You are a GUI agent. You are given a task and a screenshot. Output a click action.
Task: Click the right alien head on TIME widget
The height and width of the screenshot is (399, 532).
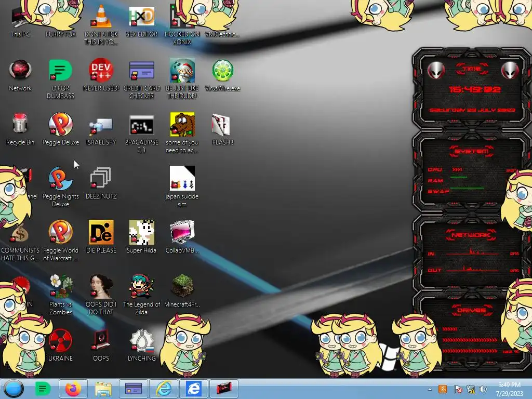pyautogui.click(x=510, y=71)
